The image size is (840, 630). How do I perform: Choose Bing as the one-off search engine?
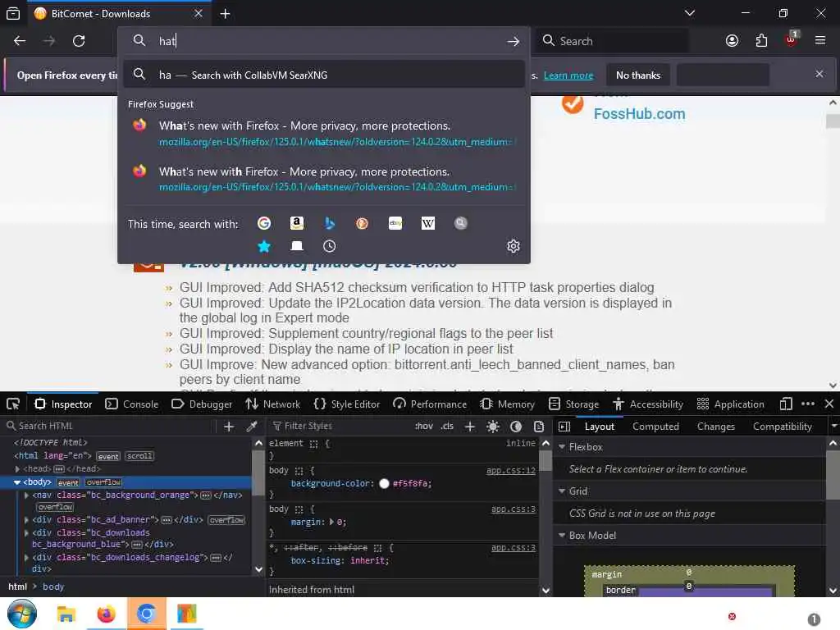330,223
